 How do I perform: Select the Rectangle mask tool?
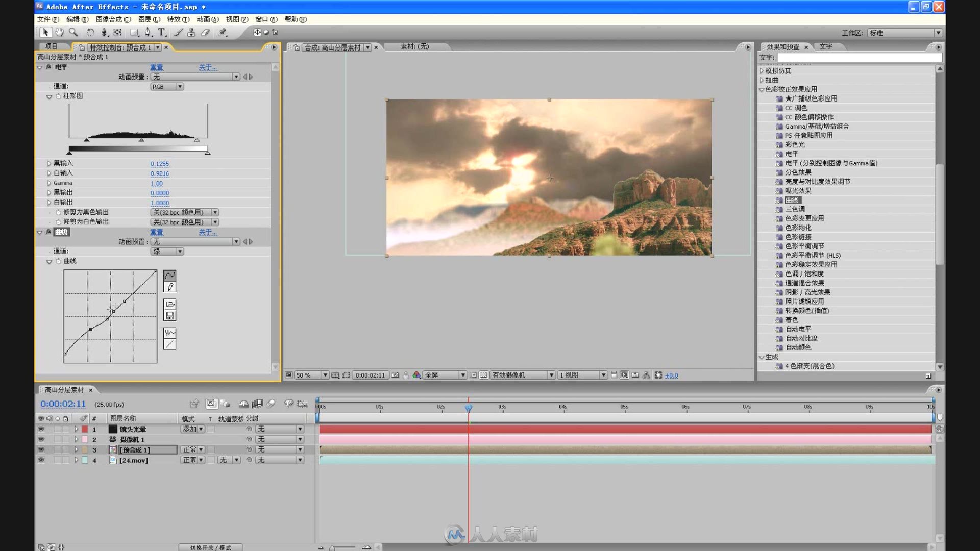(134, 32)
